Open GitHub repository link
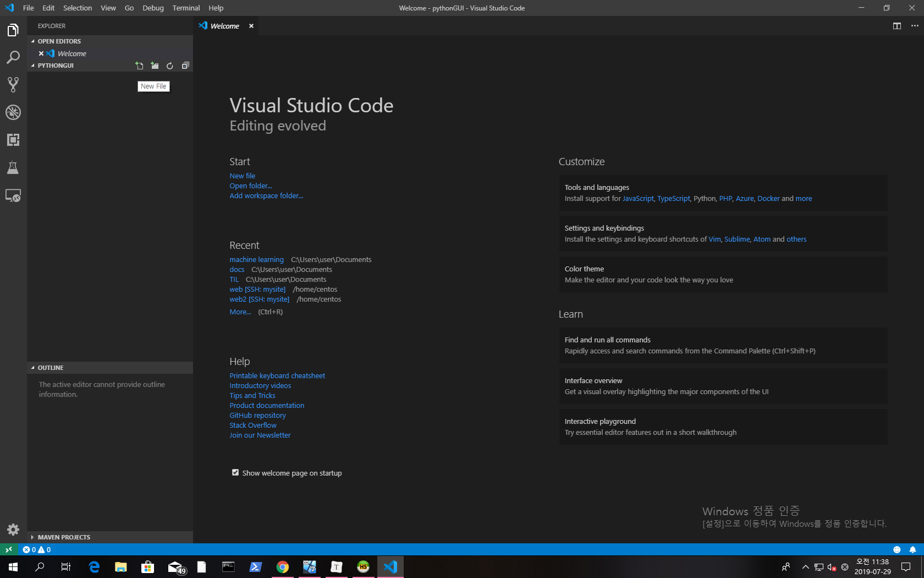This screenshot has width=924, height=578. pos(257,415)
